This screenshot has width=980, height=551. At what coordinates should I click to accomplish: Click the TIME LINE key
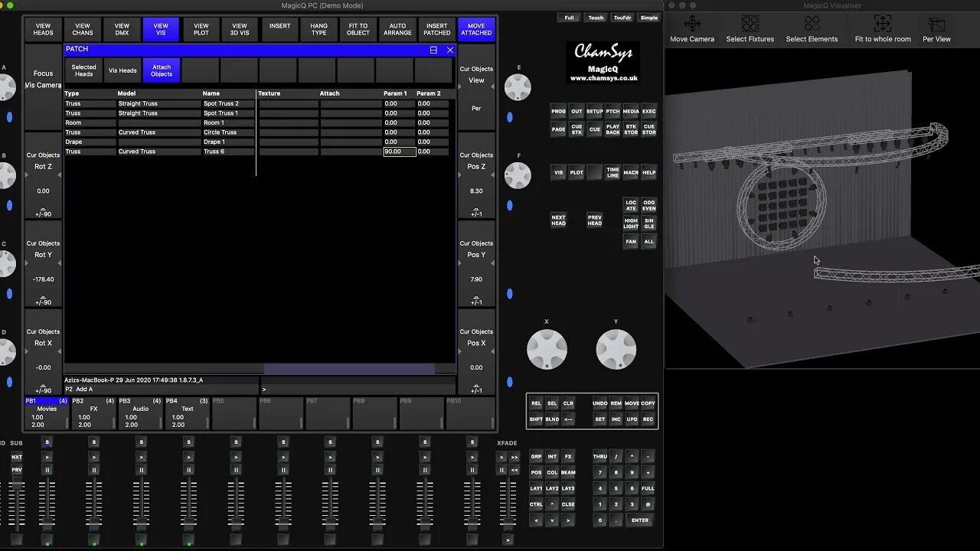pyautogui.click(x=612, y=173)
